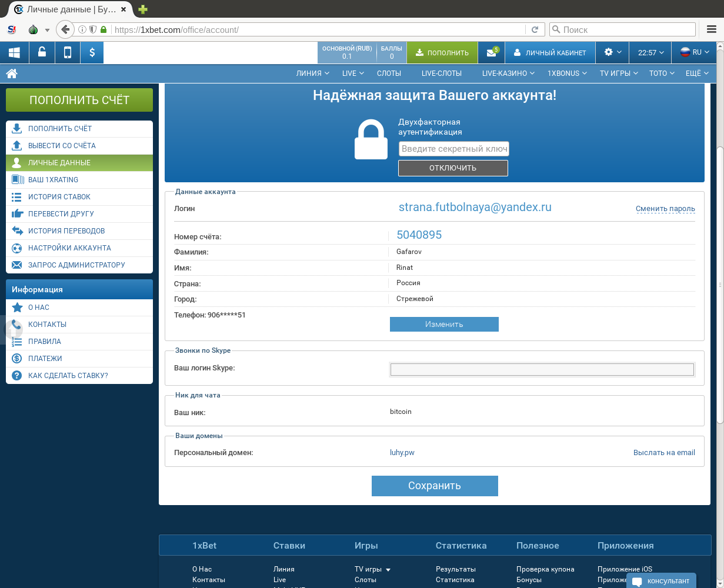This screenshot has height=588, width=724.
Task: Click the site info icon in address bar
Action: click(82, 29)
